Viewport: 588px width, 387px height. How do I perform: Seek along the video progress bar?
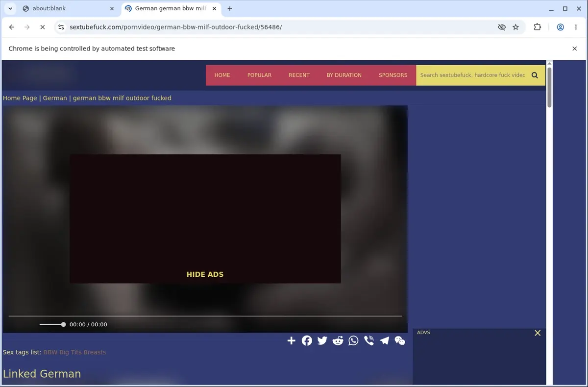point(205,316)
